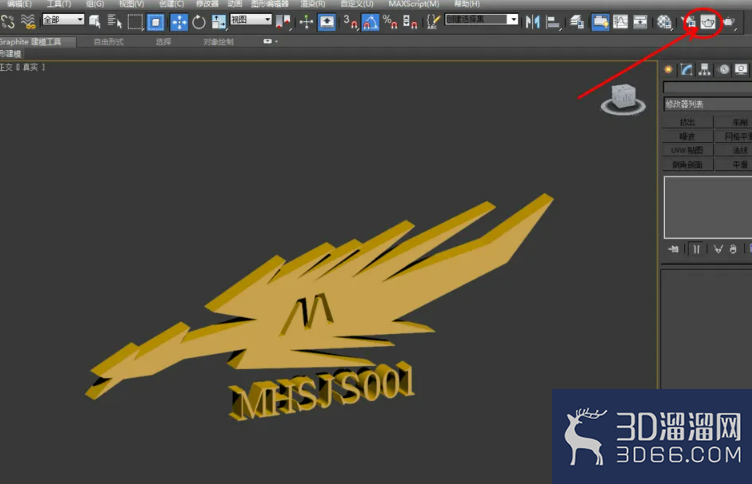Open the Hierarchy command panel tab
The image size is (752, 484).
tap(705, 70)
